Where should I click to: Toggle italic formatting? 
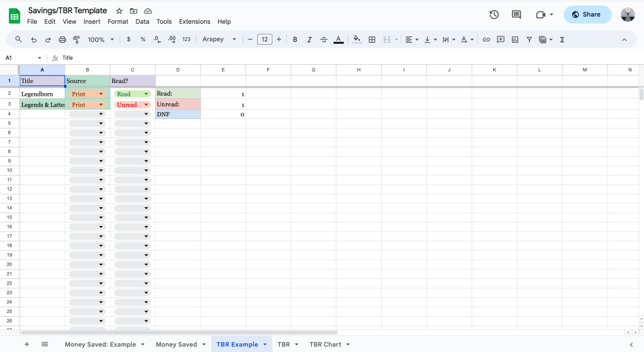(309, 40)
